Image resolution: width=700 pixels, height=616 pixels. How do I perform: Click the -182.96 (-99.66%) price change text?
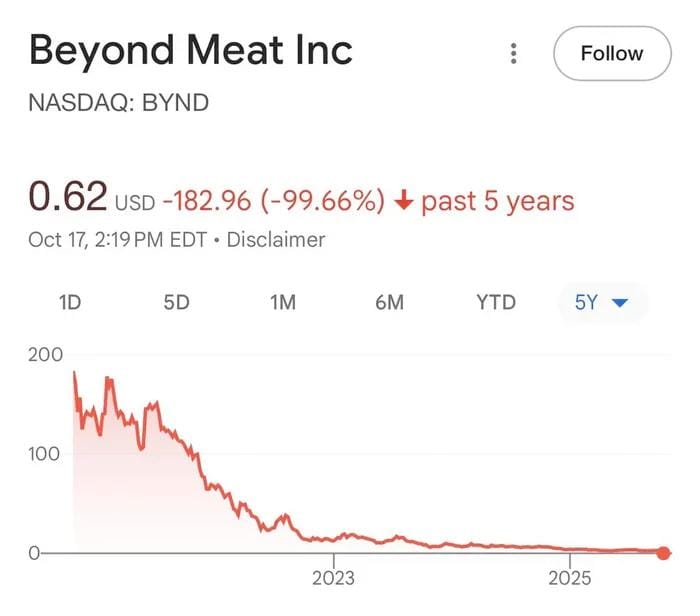(x=273, y=201)
